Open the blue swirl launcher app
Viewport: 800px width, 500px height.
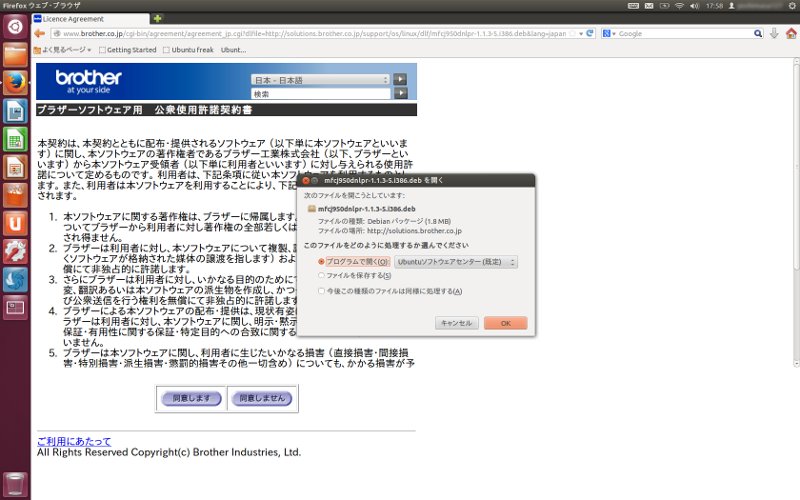(x=15, y=279)
